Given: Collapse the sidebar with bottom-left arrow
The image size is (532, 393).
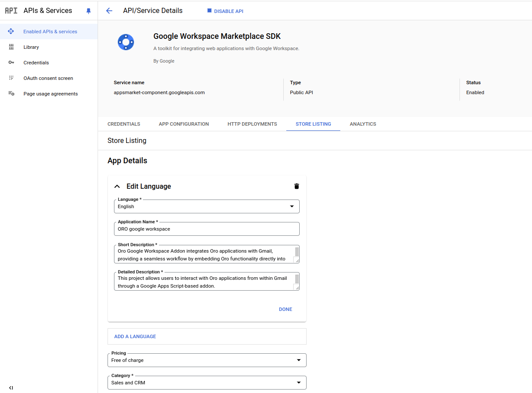Looking at the screenshot, I should (x=11, y=388).
